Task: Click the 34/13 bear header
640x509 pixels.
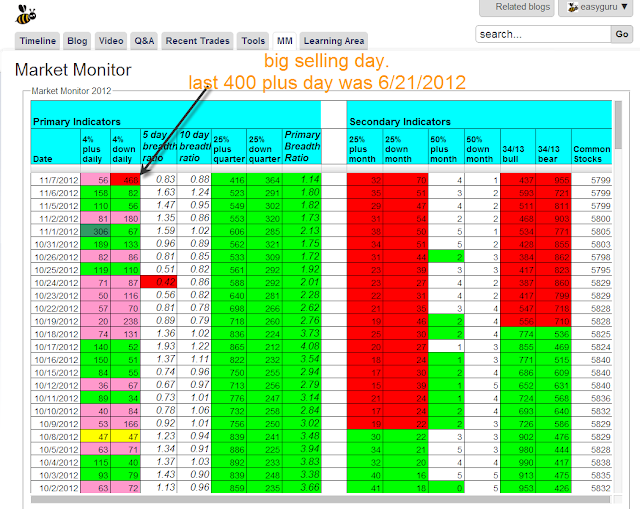Action: [x=553, y=147]
